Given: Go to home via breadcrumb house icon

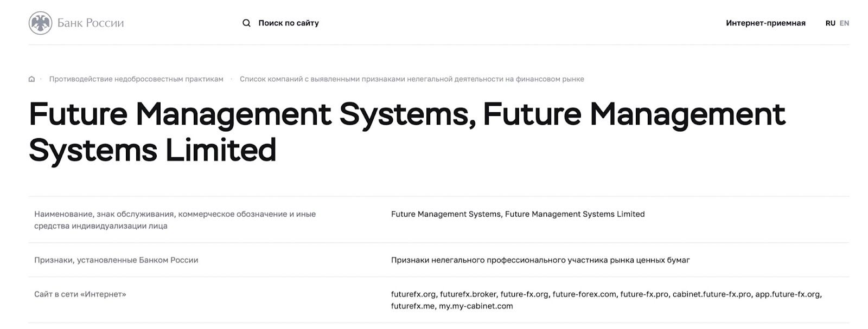Looking at the screenshot, I should (31, 79).
